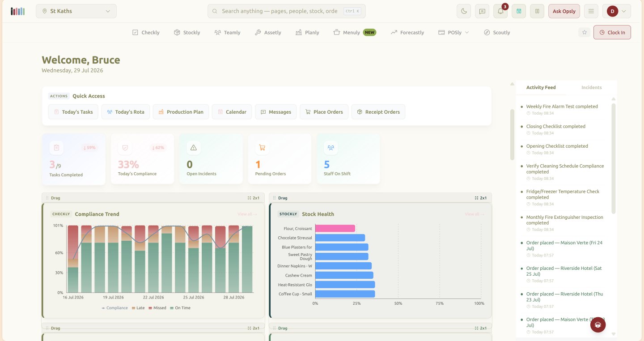Expand the POSly menu chevron
Screen dimensions: 644x341
[x=467, y=33]
